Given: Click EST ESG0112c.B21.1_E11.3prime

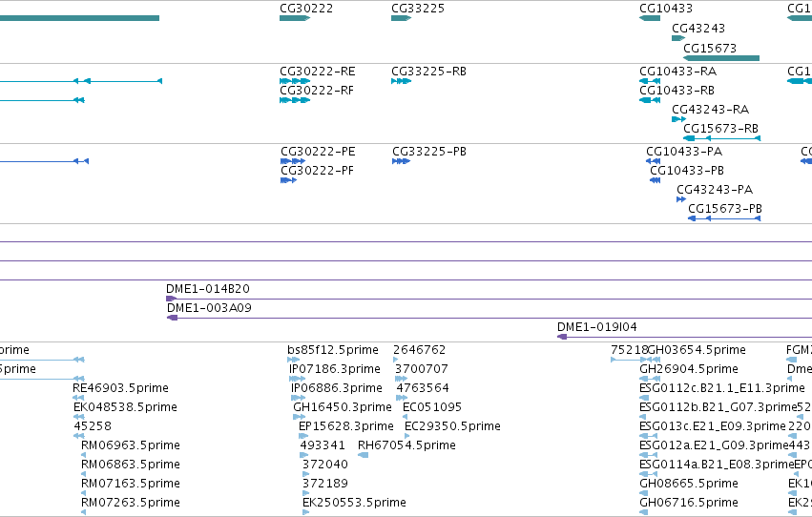Looking at the screenshot, I should (722, 388).
